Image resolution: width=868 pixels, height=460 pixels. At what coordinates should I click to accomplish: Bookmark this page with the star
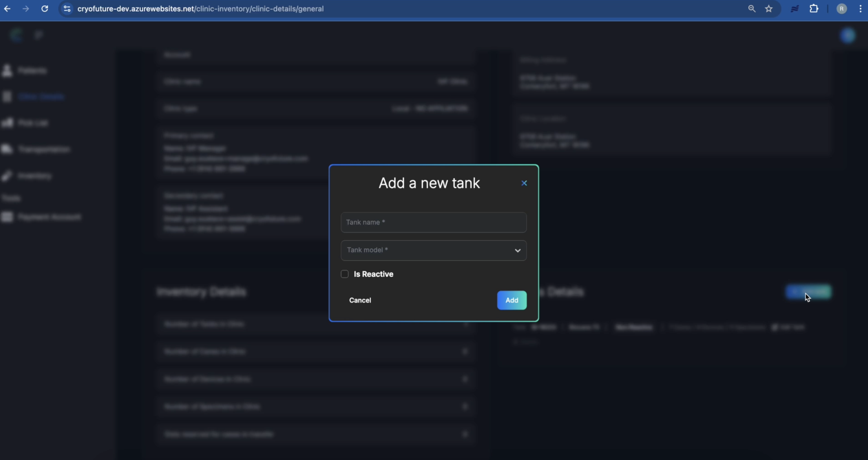click(x=769, y=9)
